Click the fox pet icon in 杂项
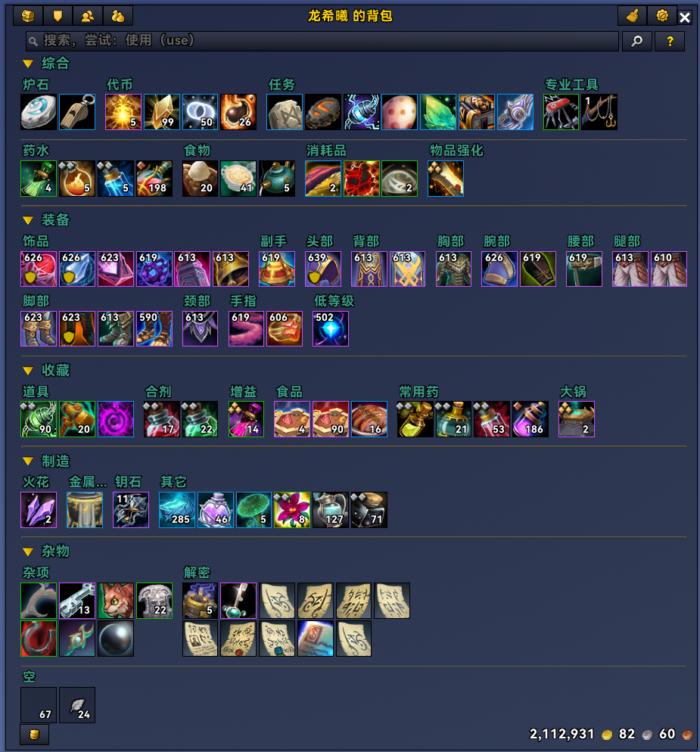 pos(116,601)
